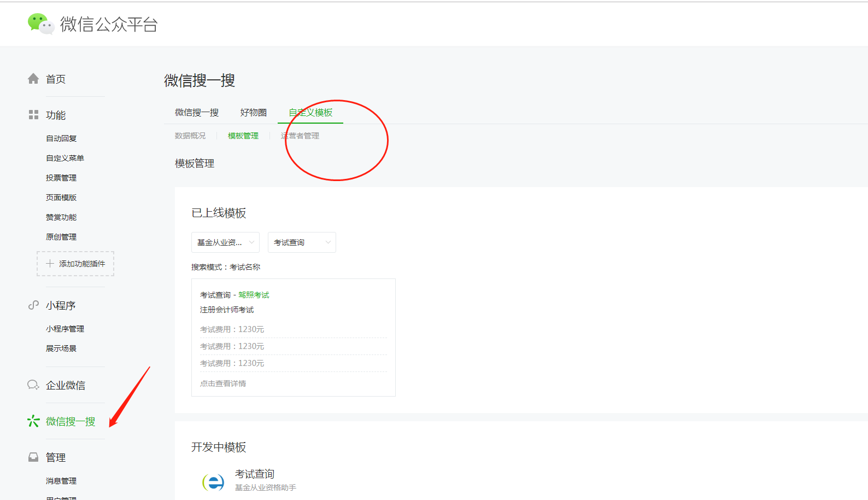Click the 模板管理 section heading
Screen dimensions: 868x500
click(x=195, y=163)
